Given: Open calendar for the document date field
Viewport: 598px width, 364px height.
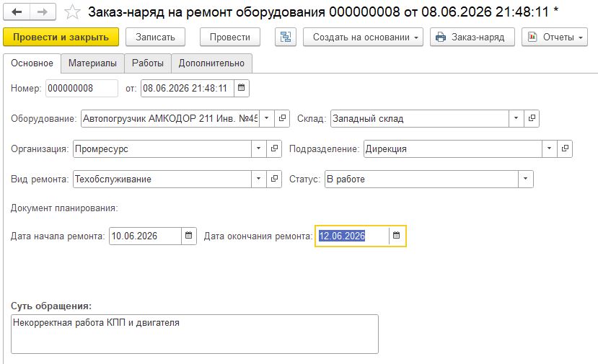Looking at the screenshot, I should pos(242,88).
